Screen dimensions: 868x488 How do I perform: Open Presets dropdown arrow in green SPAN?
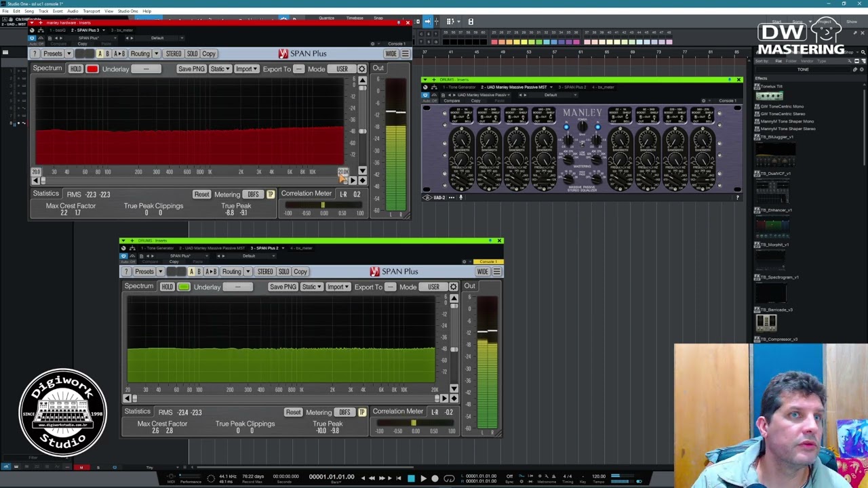(160, 272)
